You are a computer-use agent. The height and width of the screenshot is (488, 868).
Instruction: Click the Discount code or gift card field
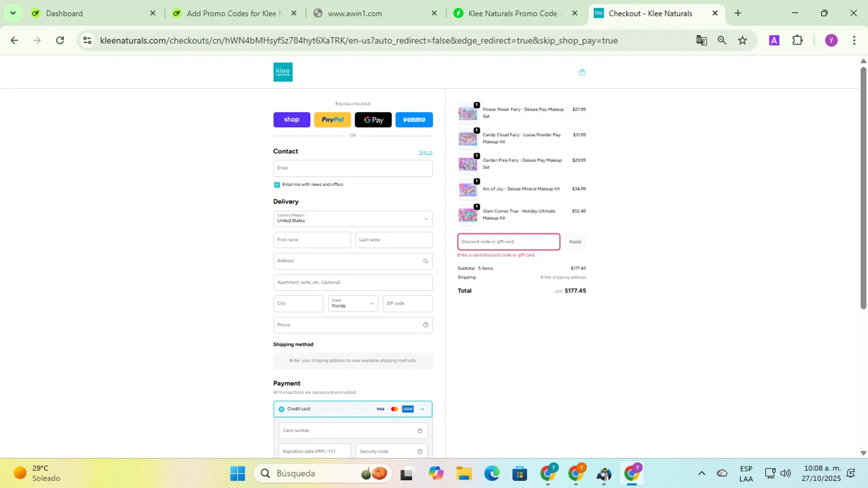click(509, 242)
